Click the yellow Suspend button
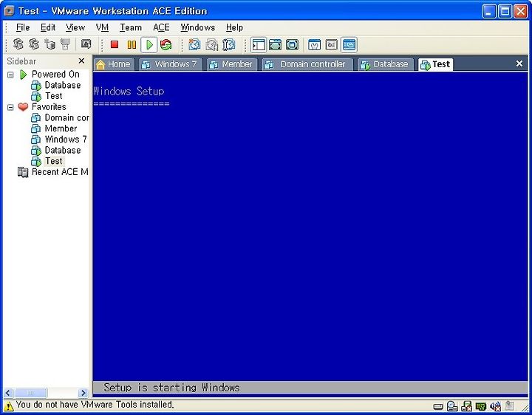 click(132, 44)
